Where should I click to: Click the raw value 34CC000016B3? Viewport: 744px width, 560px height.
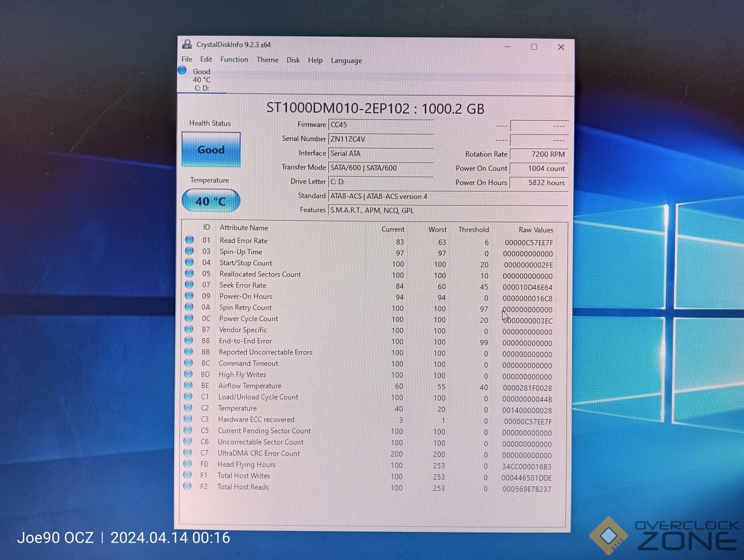(526, 467)
